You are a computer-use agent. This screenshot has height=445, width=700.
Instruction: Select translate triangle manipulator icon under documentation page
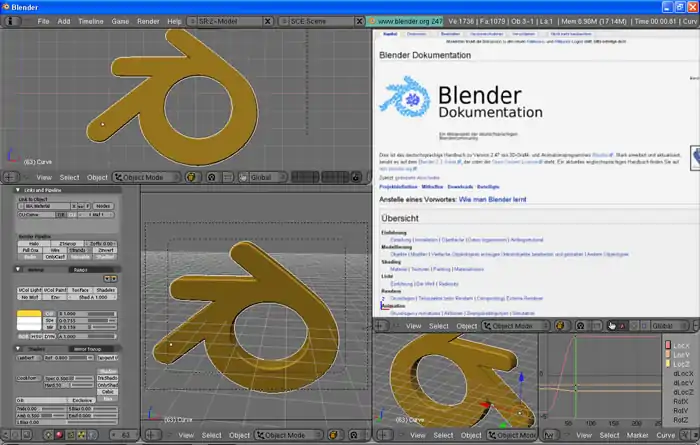point(622,326)
